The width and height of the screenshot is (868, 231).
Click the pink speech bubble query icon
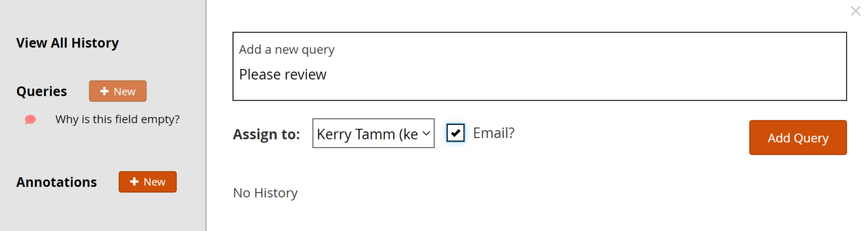click(x=31, y=120)
